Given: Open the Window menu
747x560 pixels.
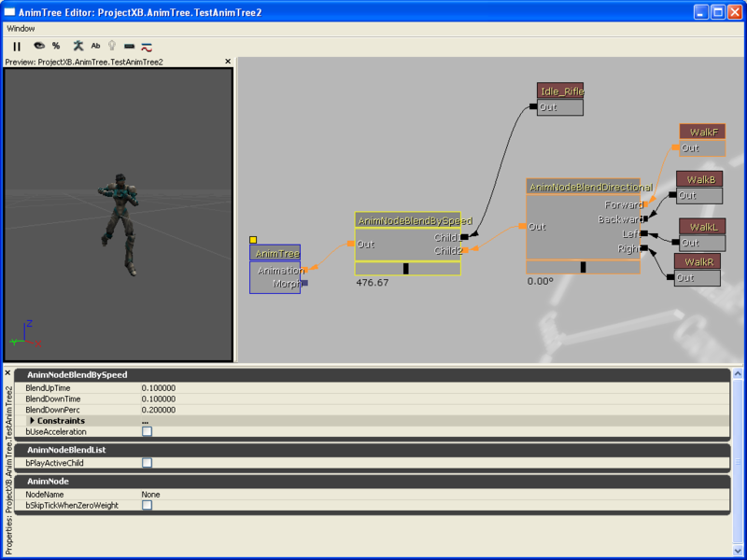Looking at the screenshot, I should (23, 28).
